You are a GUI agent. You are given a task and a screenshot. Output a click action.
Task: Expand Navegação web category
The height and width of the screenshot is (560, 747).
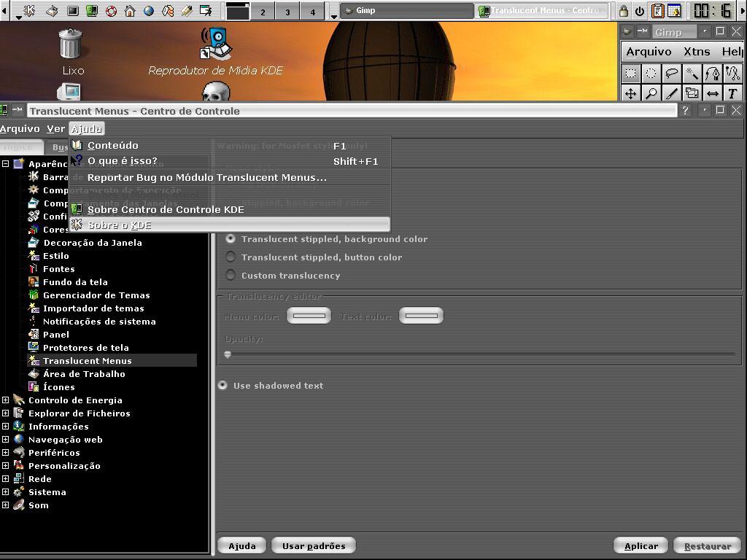pos(5,440)
